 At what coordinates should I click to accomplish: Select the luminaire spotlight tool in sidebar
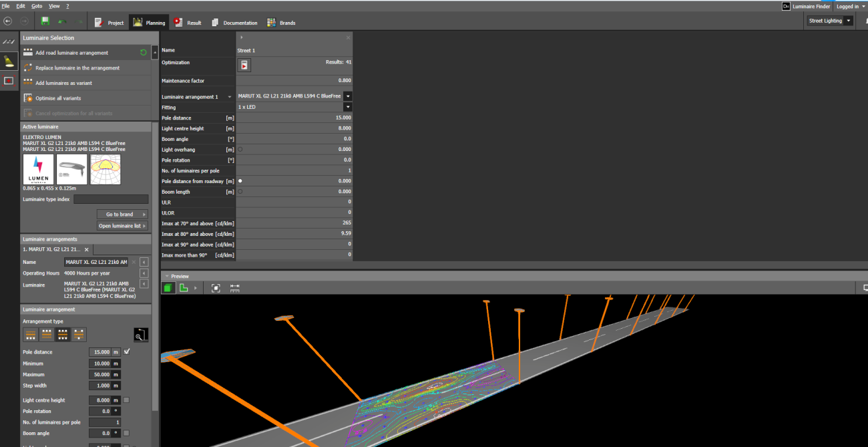click(9, 61)
